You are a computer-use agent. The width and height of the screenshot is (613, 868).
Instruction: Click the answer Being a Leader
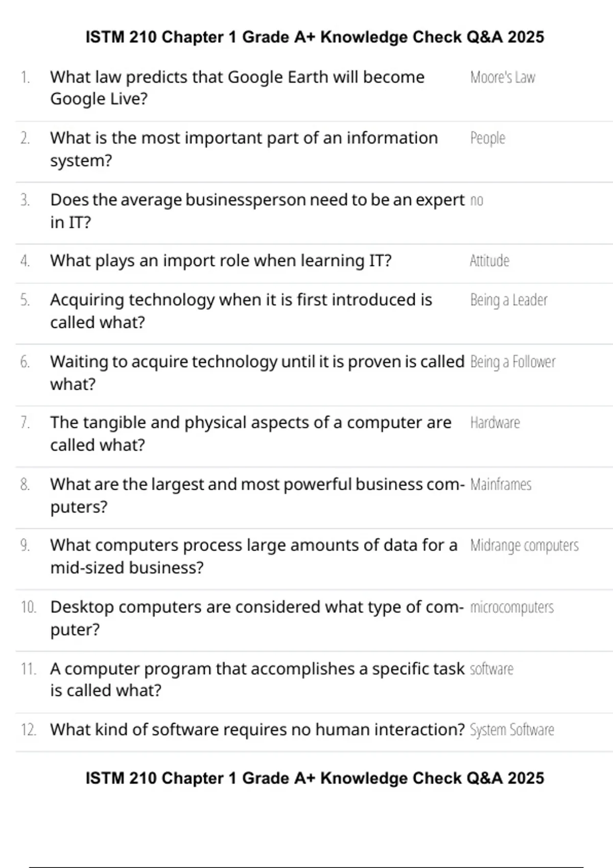[509, 300]
